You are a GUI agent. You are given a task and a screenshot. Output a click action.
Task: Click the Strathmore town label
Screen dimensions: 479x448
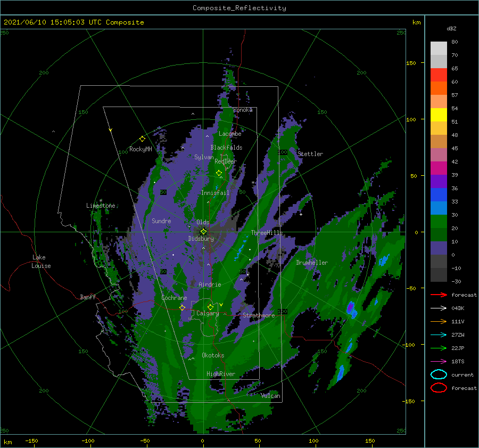click(259, 315)
